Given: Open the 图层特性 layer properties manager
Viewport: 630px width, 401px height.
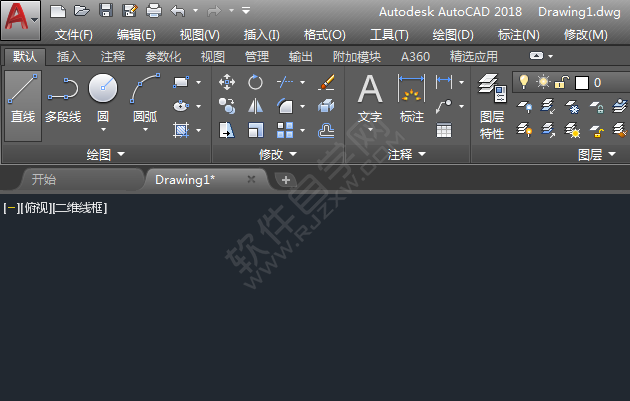Looking at the screenshot, I should pyautogui.click(x=492, y=106).
